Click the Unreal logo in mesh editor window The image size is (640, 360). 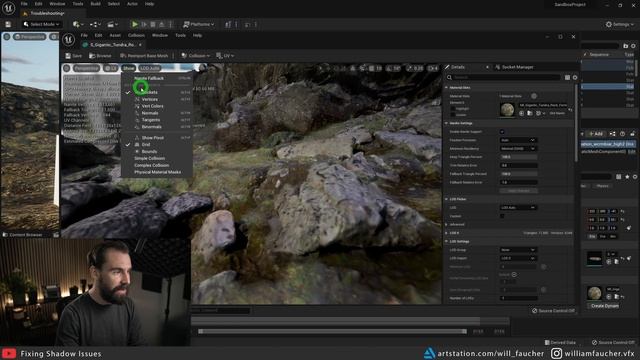click(68, 40)
